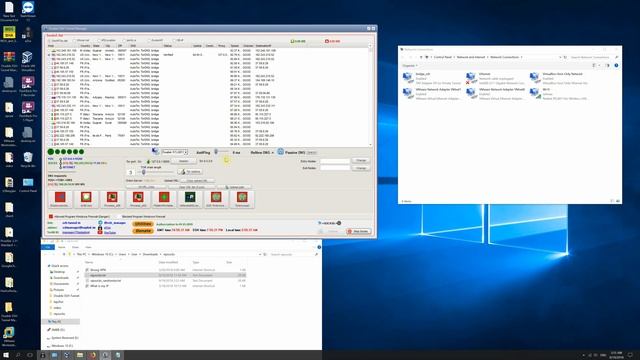Click the red YouTube icon in SSH manager
The height and width of the screenshot is (360, 640).
click(x=100, y=232)
